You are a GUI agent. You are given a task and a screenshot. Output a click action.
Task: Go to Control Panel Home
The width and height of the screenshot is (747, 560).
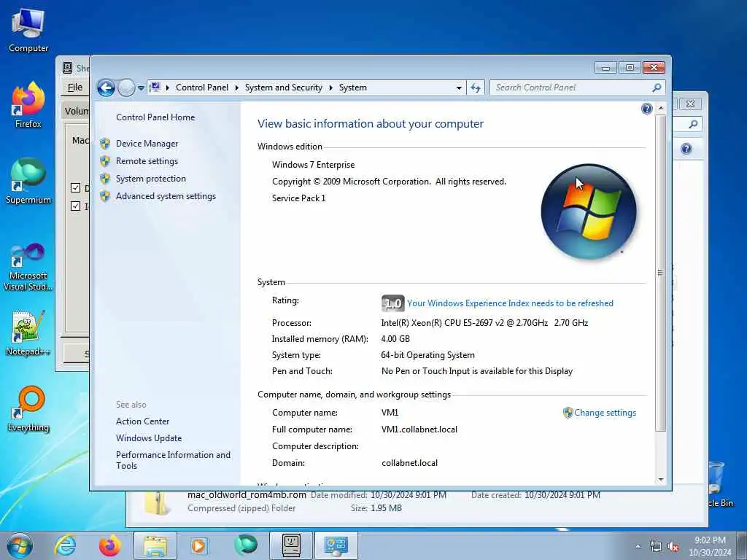(155, 117)
